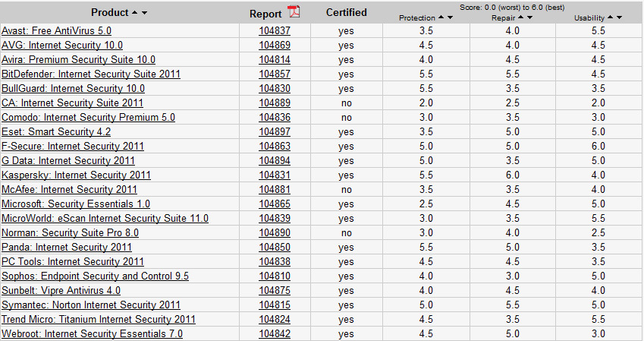644x341 pixels.
Task: Open Norman: Security Suite Pro 8.0
Action: pyautogui.click(x=70, y=232)
